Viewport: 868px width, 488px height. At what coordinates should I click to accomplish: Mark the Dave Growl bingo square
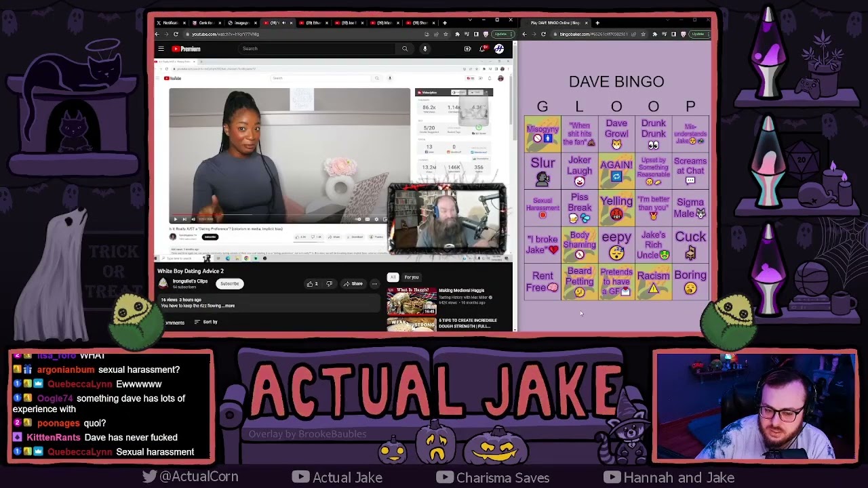pyautogui.click(x=616, y=134)
